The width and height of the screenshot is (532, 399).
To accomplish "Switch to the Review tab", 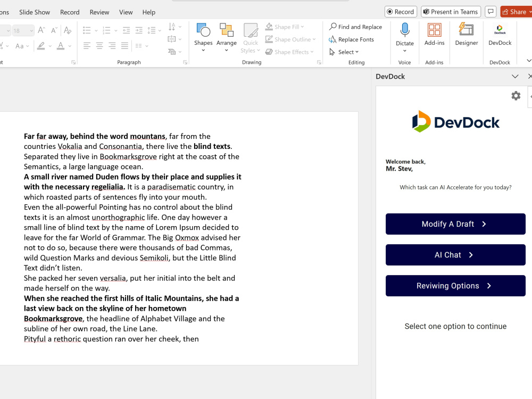I will pos(99,12).
